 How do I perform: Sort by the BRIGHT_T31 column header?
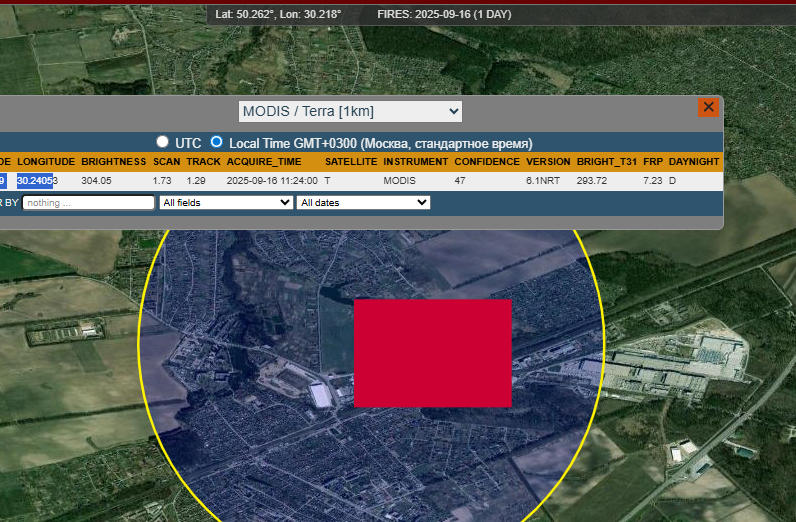coord(607,161)
